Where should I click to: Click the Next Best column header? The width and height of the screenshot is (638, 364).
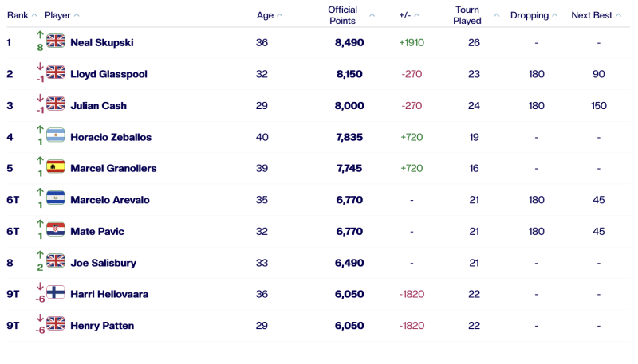[x=591, y=15]
